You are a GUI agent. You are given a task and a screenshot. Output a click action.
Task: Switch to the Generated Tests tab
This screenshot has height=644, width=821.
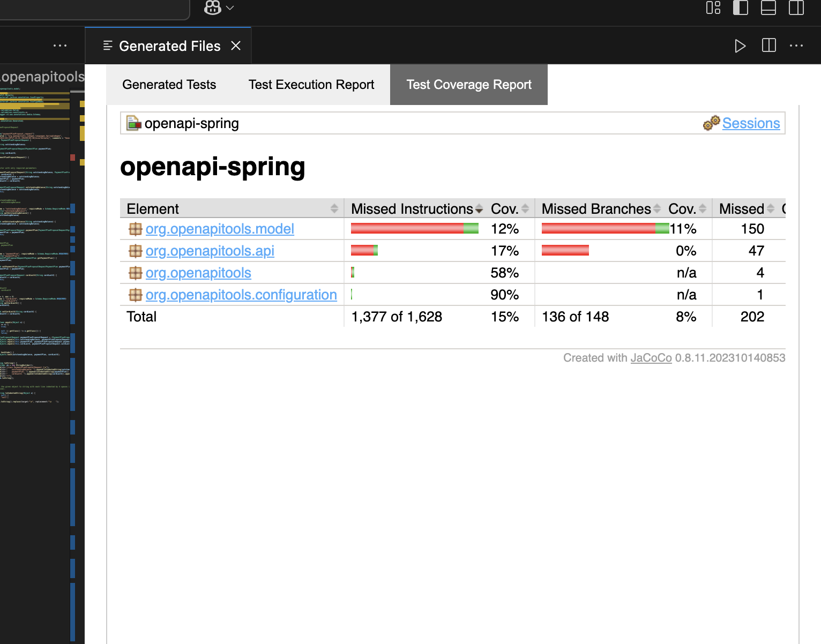click(x=169, y=84)
